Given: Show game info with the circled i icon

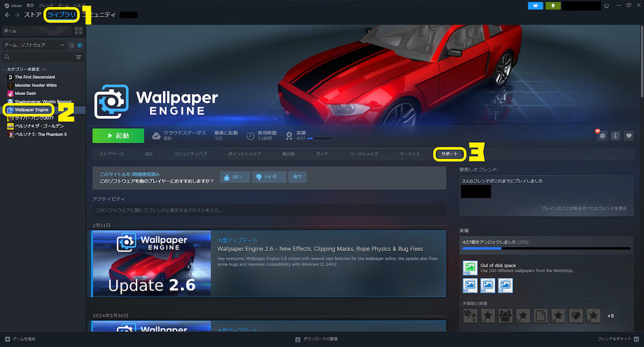Looking at the screenshot, I should [616, 136].
